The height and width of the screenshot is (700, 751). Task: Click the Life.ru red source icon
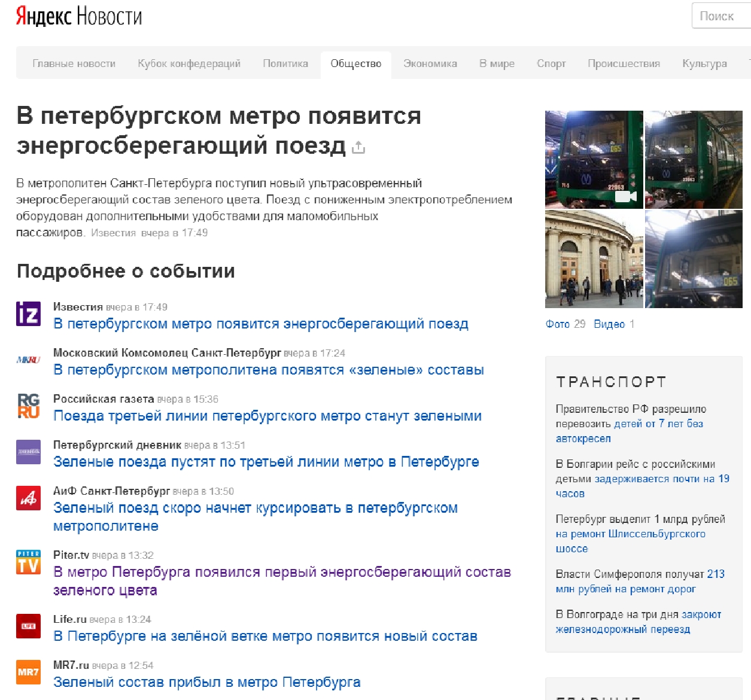pos(28,626)
